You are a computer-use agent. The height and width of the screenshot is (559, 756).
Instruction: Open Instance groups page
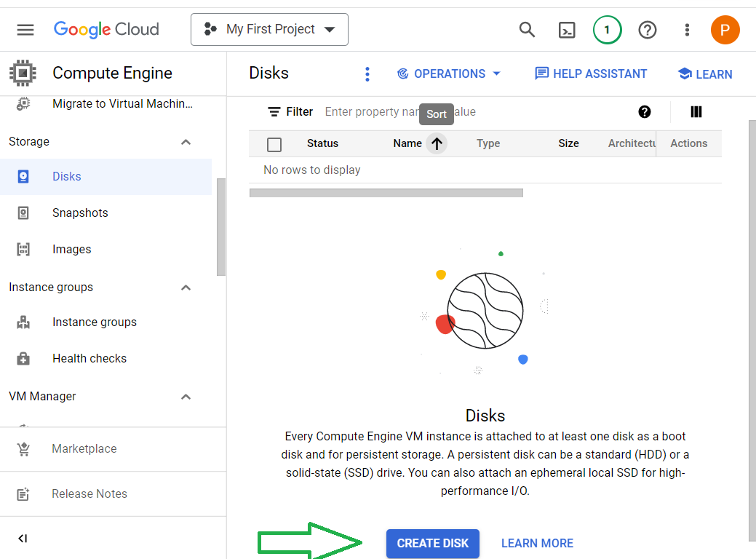click(95, 322)
